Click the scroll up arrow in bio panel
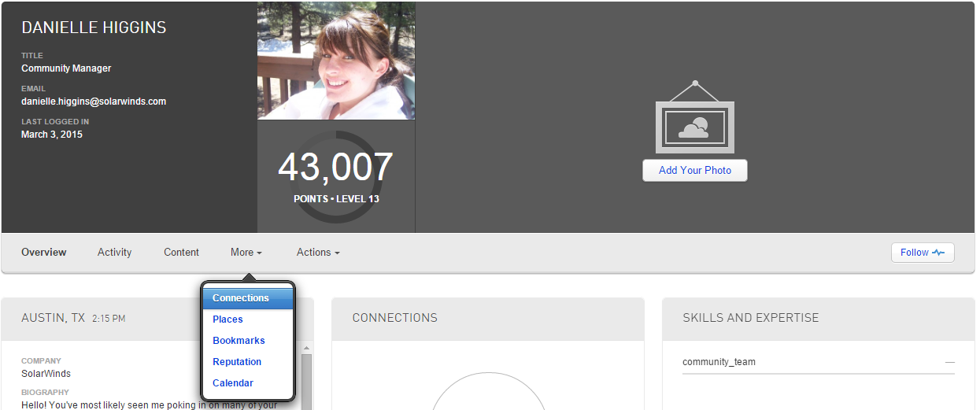Viewport: 980px width, 410px height. point(306,348)
